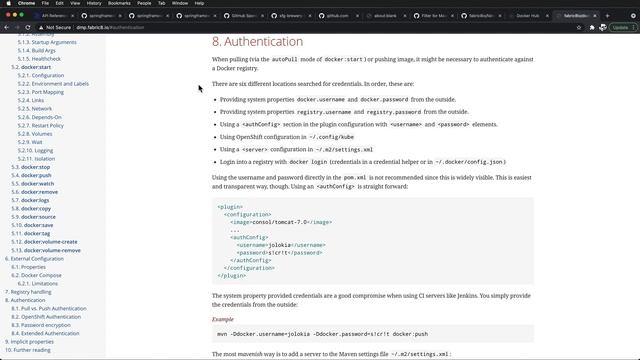Open the People menu

[x=144, y=3]
